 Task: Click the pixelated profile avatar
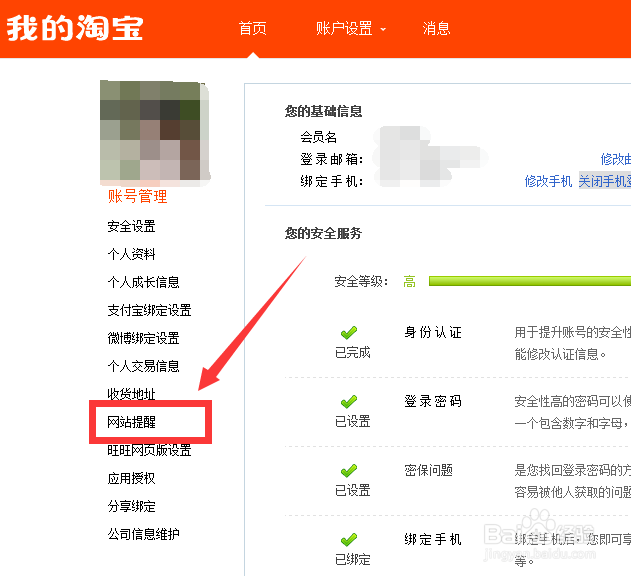click(x=155, y=133)
